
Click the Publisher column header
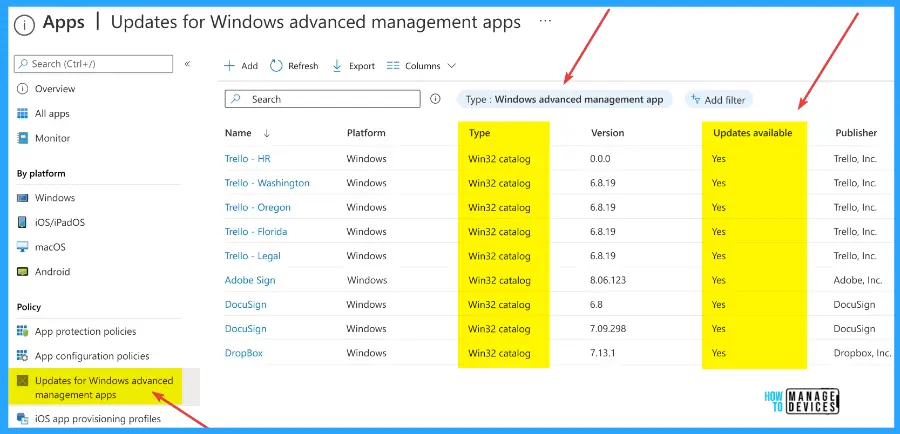tap(856, 133)
